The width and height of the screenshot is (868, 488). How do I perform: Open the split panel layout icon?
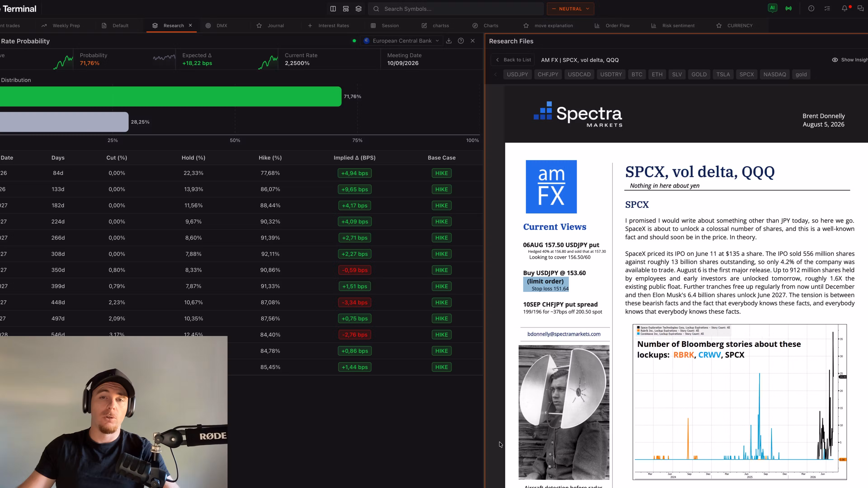coord(333,9)
